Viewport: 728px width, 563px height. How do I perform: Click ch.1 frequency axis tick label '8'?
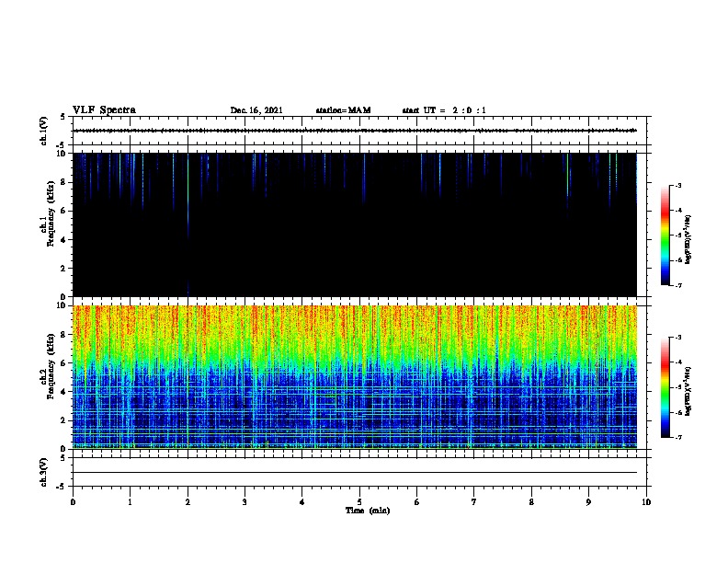pyautogui.click(x=63, y=182)
